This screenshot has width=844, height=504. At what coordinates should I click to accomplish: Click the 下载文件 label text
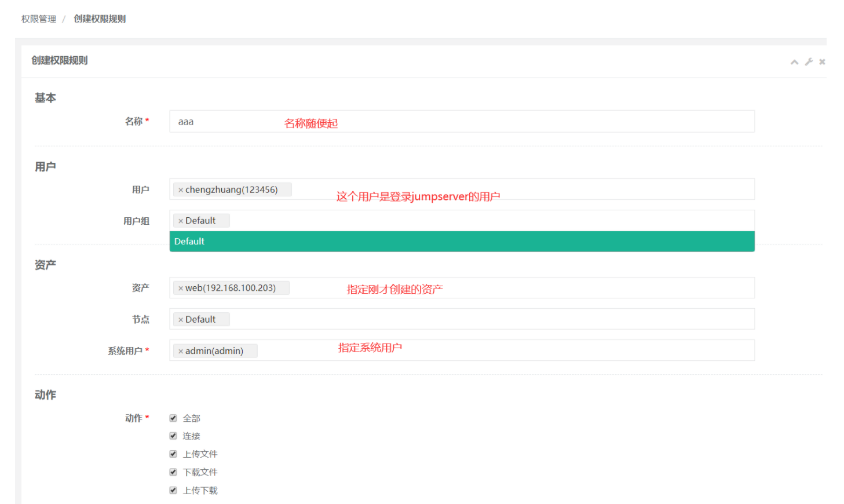coord(200,472)
